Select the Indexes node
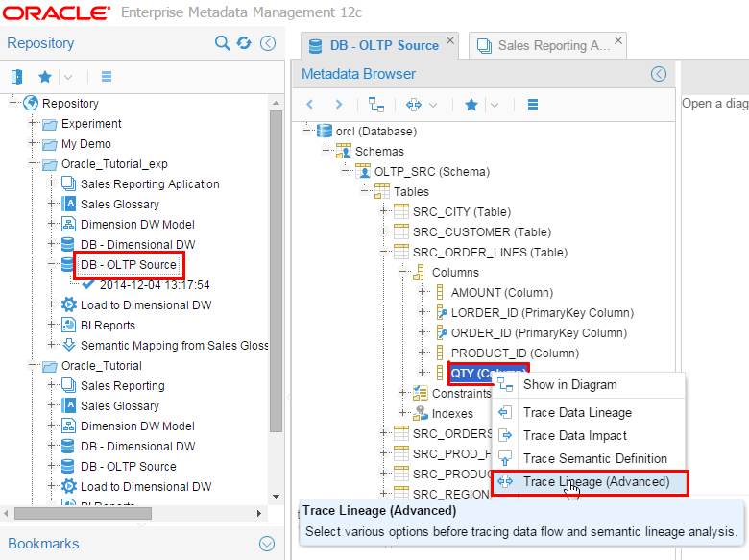This screenshot has width=749, height=560. pyautogui.click(x=452, y=414)
